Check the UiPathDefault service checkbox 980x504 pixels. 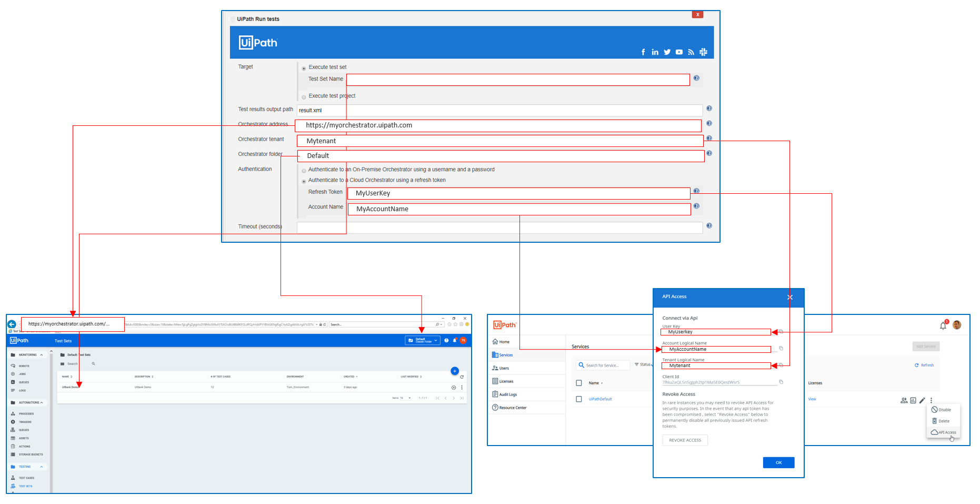(579, 399)
